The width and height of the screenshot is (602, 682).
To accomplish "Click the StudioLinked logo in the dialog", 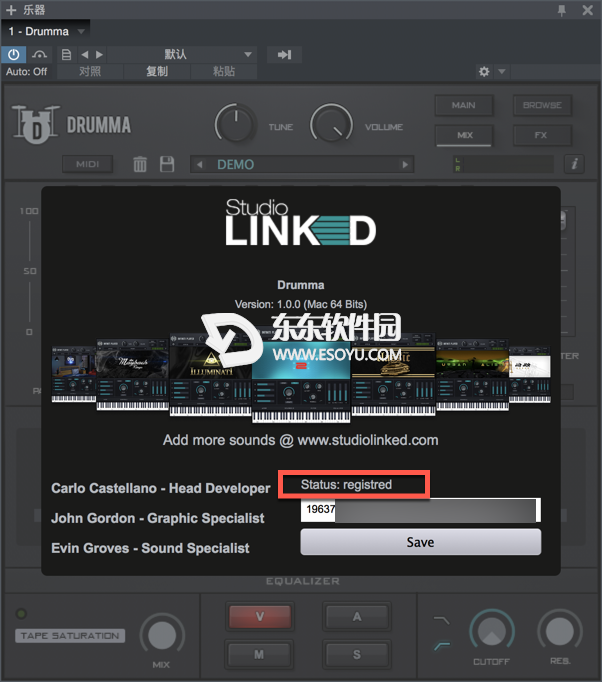I will (301, 222).
